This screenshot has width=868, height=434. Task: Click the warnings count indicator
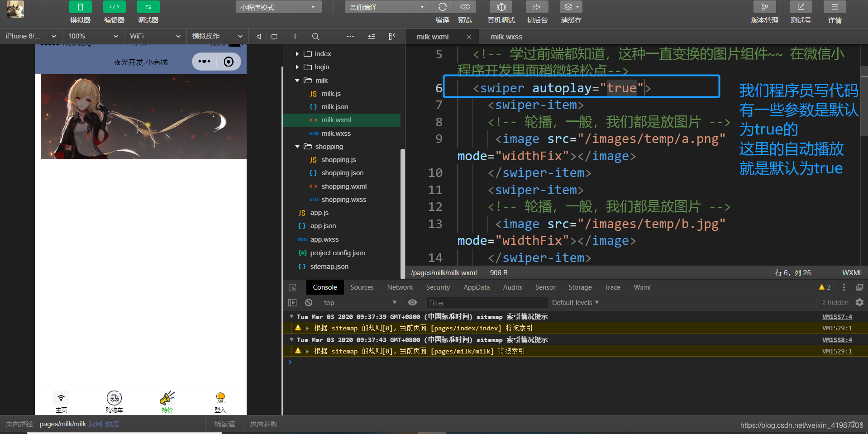pos(825,287)
